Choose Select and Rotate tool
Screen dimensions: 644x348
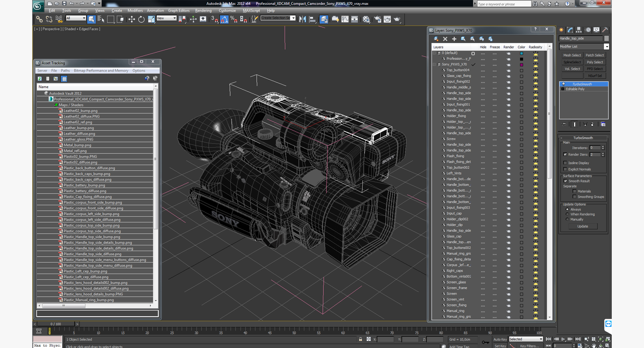(x=141, y=19)
